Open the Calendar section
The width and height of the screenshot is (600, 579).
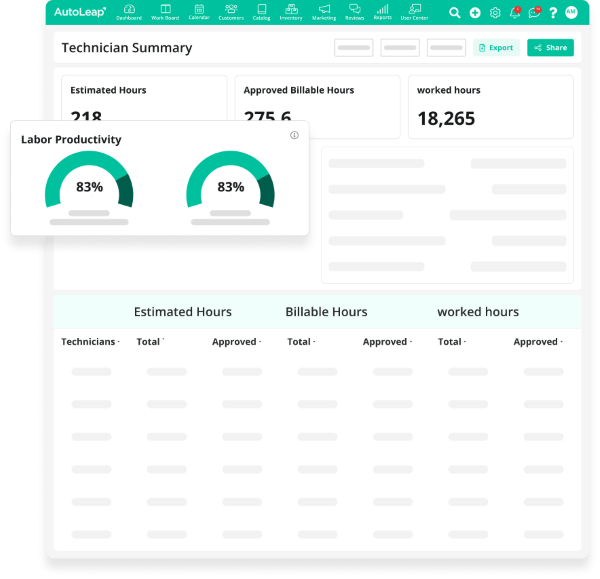pos(199,12)
